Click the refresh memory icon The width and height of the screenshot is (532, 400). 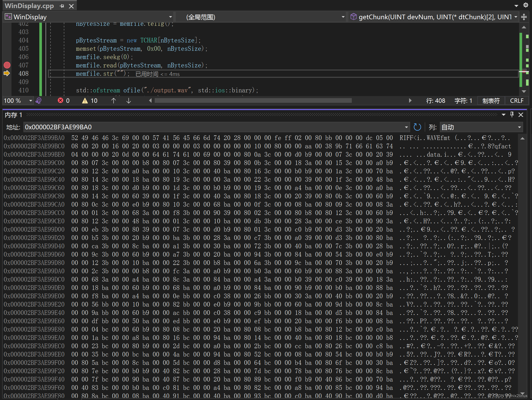[417, 127]
